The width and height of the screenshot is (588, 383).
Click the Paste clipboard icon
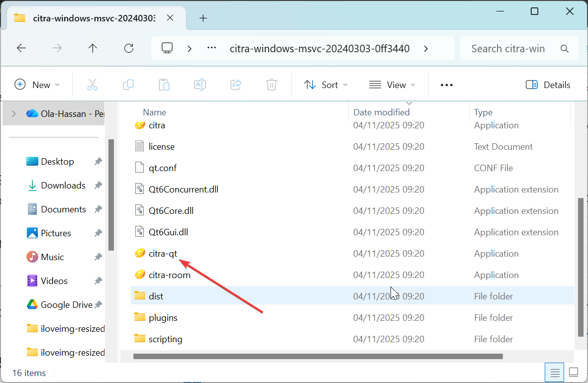pyautogui.click(x=164, y=85)
